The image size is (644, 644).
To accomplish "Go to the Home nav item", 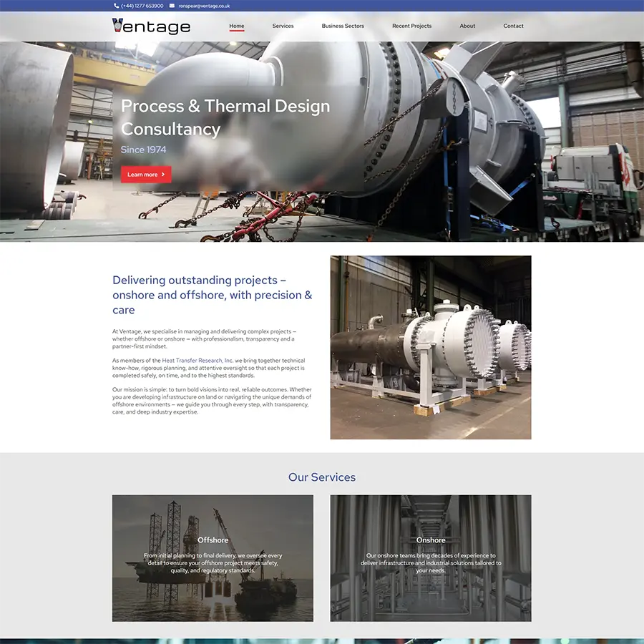I will coord(237,26).
